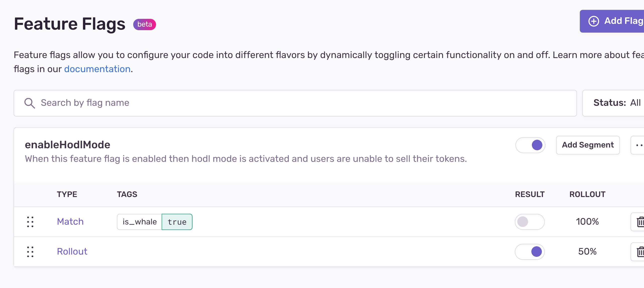
Task: Select the is_whale tag on Match segment
Action: click(139, 222)
